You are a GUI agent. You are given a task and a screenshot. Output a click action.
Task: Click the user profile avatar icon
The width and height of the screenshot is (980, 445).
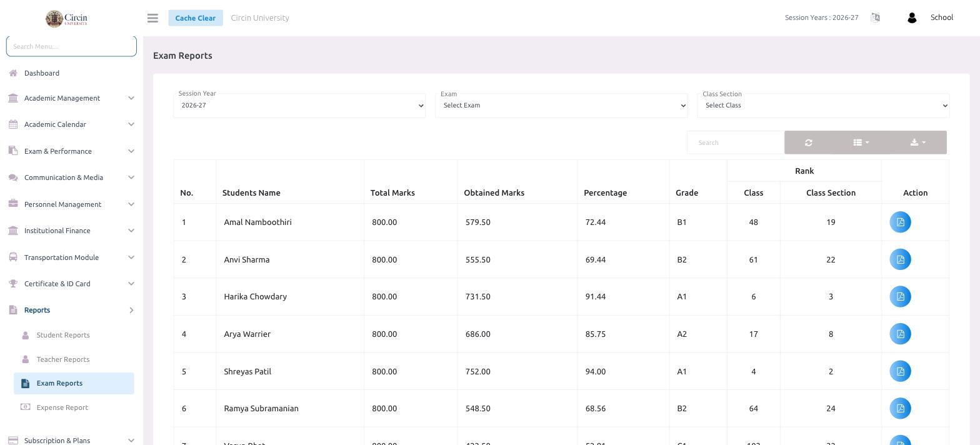coord(911,18)
